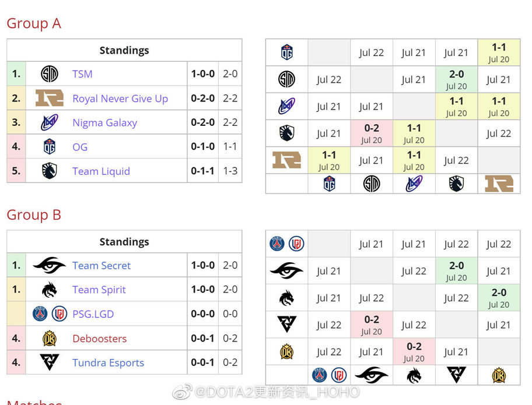Viewport: 532px width, 405px height.
Task: Open the red Deboosters link
Action: point(99,339)
